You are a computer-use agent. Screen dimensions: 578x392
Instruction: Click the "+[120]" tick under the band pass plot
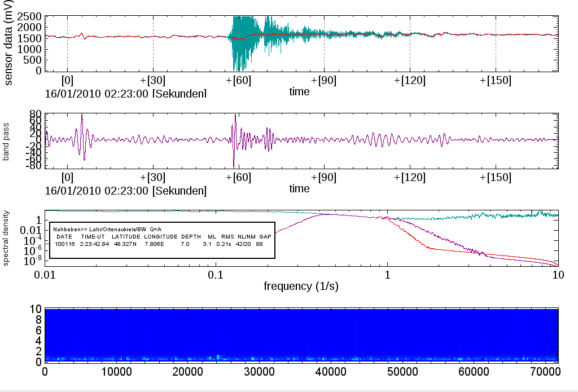[410, 178]
